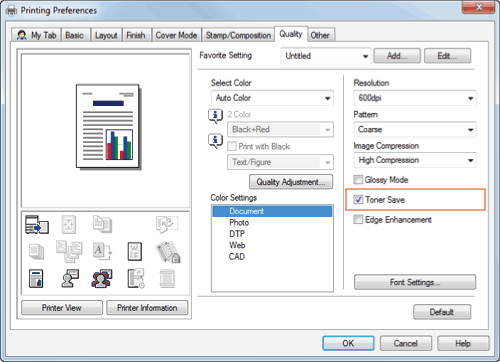Click the printer-to-page output icon

coord(37,224)
